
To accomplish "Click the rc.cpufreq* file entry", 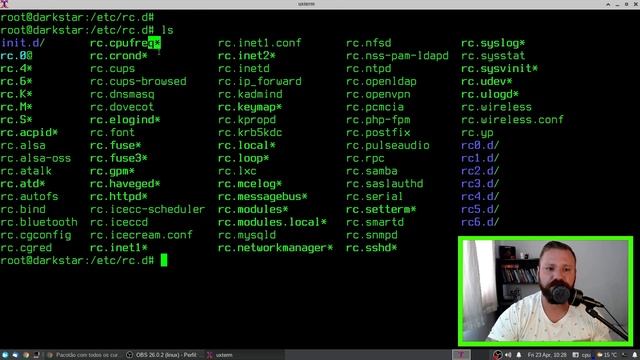I will tap(125, 43).
